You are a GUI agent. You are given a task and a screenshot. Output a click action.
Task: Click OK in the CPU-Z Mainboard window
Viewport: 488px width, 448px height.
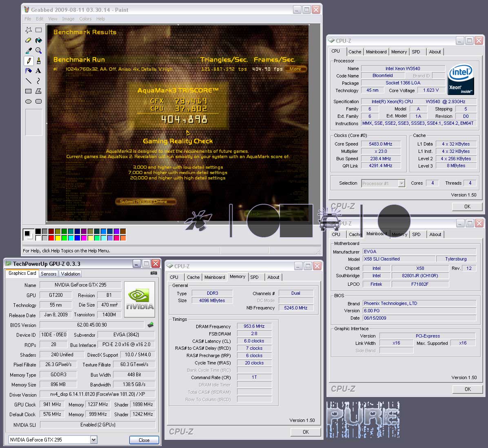coord(468,389)
